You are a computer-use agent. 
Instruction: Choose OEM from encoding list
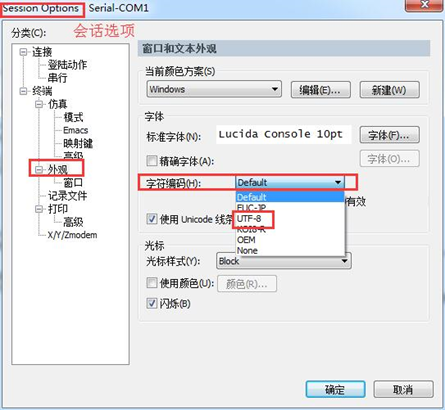pyautogui.click(x=246, y=240)
